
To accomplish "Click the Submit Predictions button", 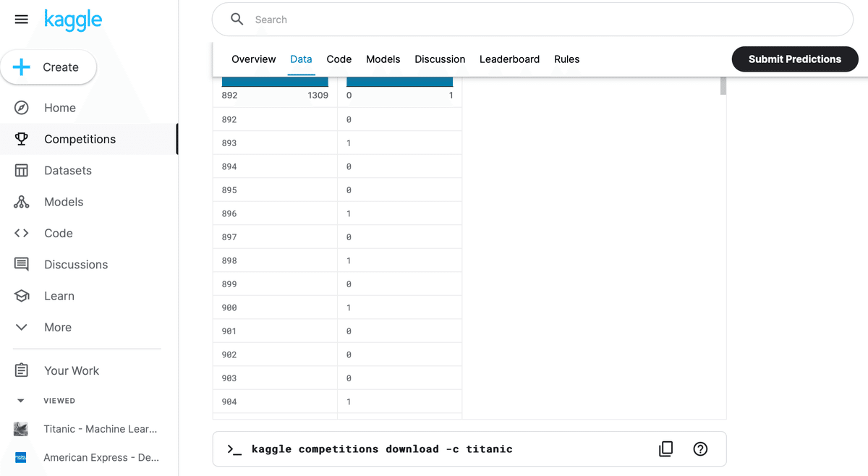I will 794,59.
